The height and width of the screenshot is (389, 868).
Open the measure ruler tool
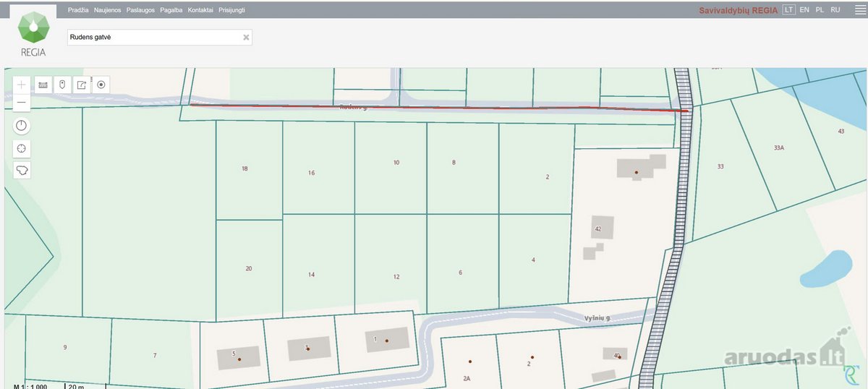click(x=42, y=85)
